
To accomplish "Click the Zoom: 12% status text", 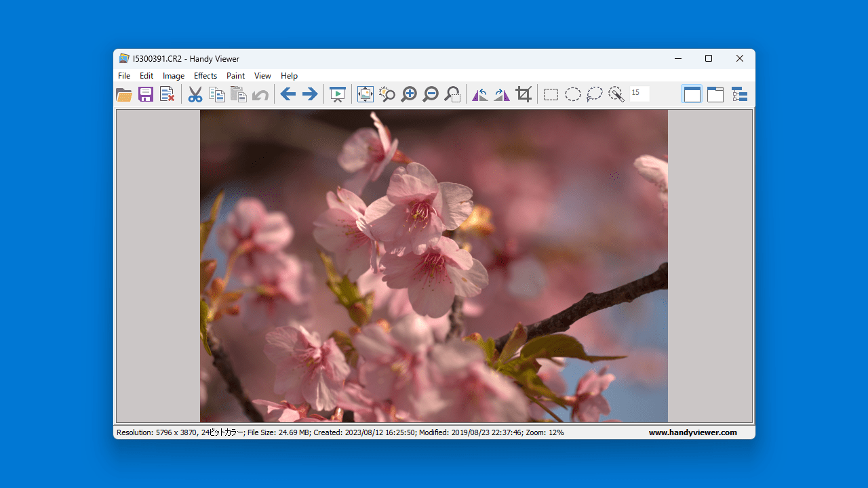I will (x=545, y=432).
